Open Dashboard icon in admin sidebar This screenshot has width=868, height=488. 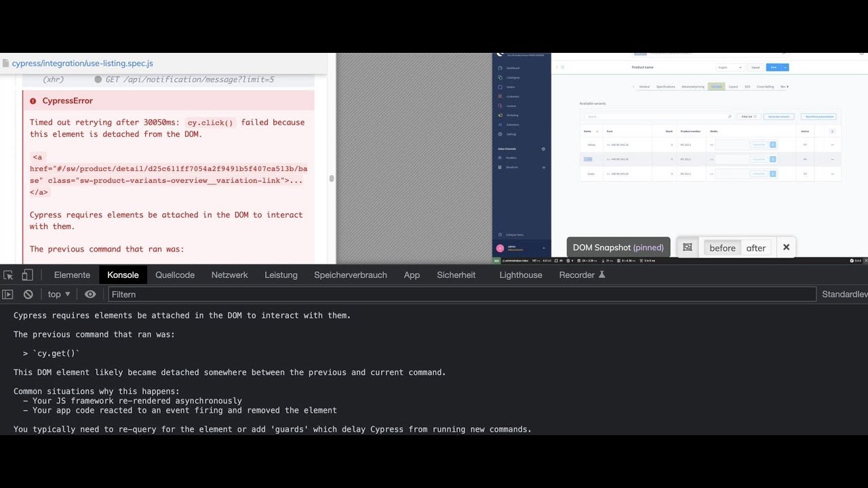[500, 68]
